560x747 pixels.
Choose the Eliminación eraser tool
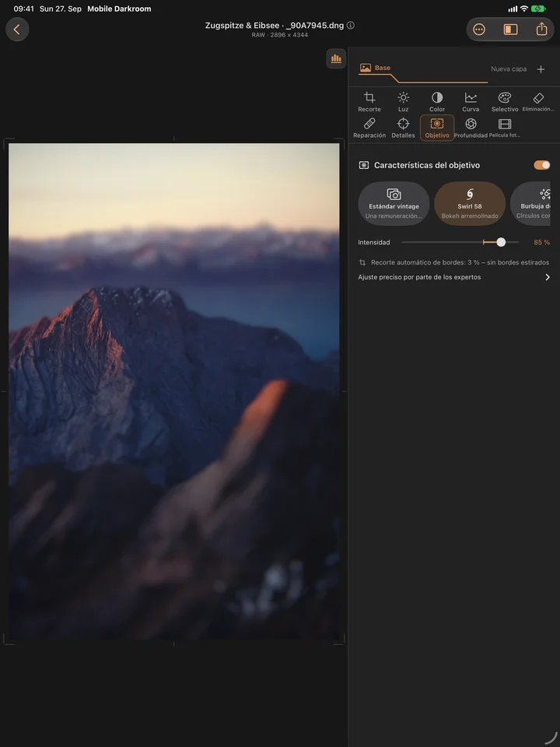click(538, 102)
